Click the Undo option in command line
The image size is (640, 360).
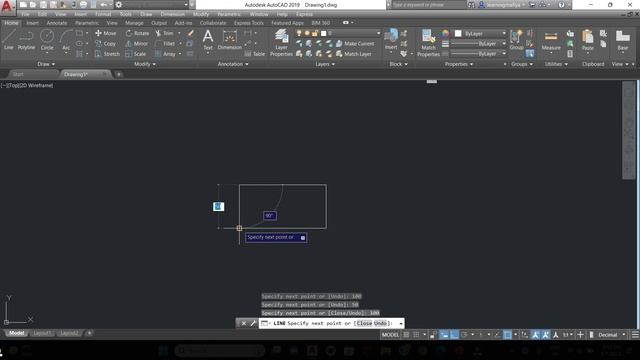point(380,323)
